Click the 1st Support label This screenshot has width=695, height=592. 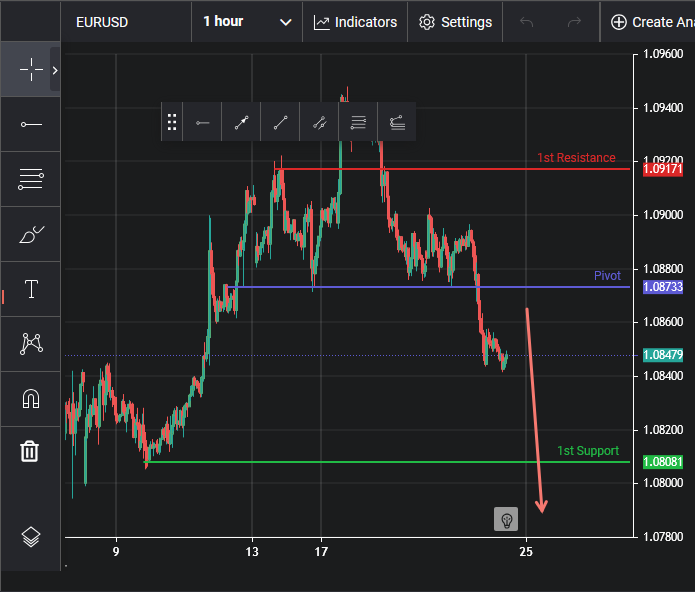(x=588, y=451)
